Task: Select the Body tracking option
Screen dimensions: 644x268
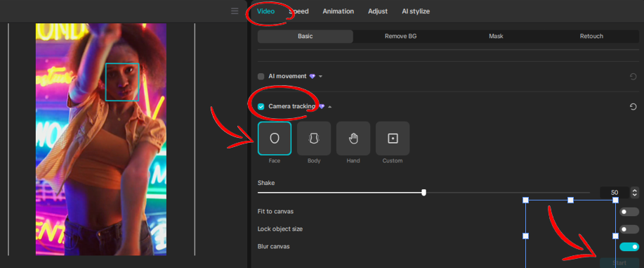Action: tap(314, 139)
